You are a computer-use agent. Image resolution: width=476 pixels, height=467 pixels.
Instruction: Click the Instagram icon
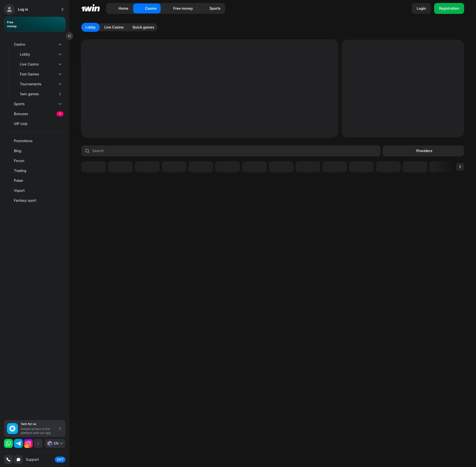[x=28, y=443]
